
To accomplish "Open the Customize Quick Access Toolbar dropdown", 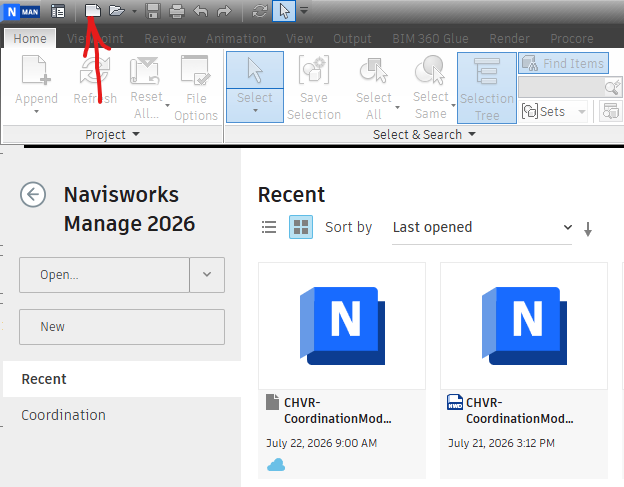I will pyautogui.click(x=304, y=11).
